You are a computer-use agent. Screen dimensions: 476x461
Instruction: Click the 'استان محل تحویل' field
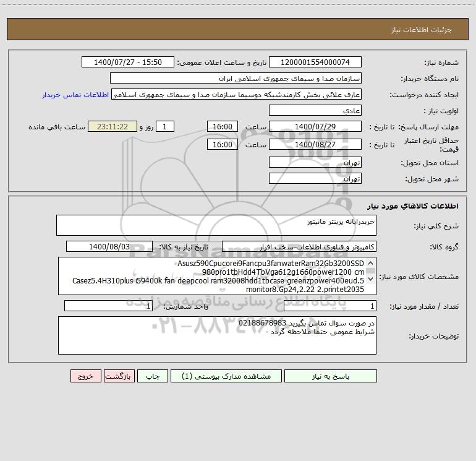[x=315, y=162]
